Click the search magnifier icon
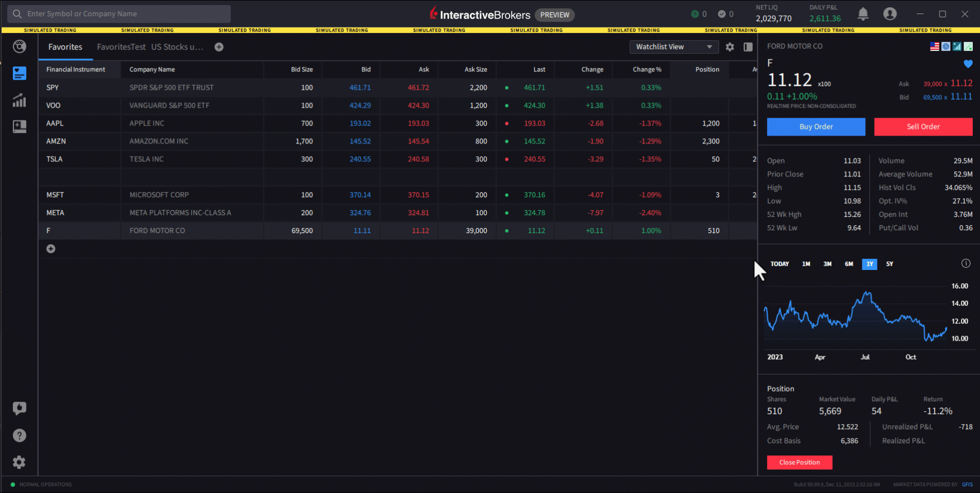This screenshot has width=980, height=493. pyautogui.click(x=17, y=14)
